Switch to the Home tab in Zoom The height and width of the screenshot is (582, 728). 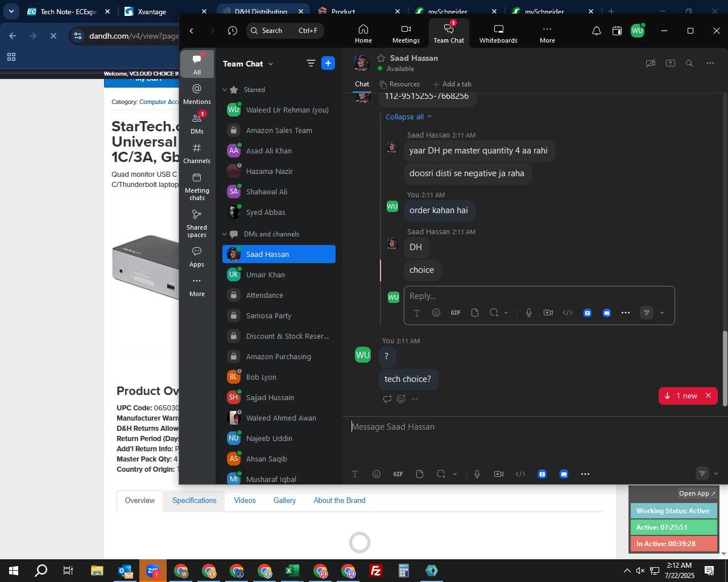click(363, 34)
